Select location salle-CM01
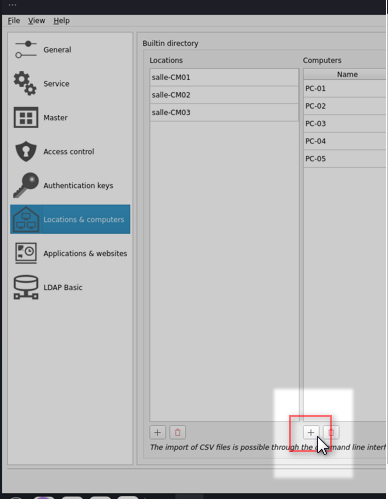The width and height of the screenshot is (388, 499). pos(224,77)
